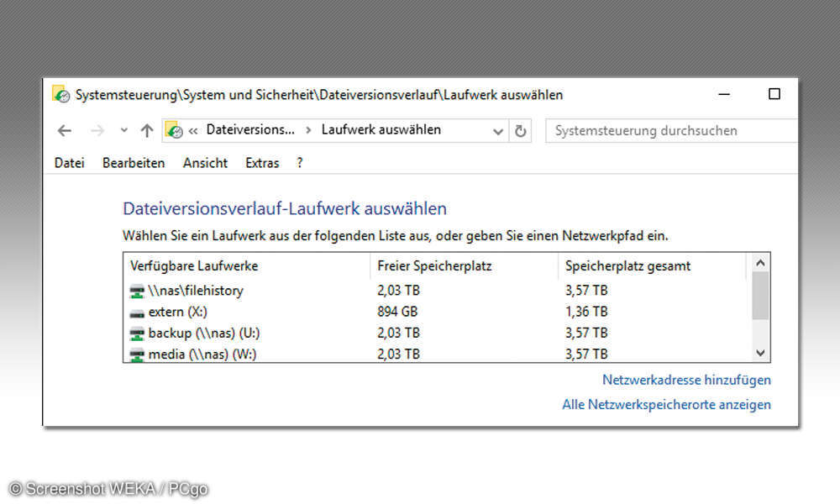This screenshot has height=504, width=840.
Task: Select the network drive icon for \\nas\filehistory
Action: pos(135,291)
